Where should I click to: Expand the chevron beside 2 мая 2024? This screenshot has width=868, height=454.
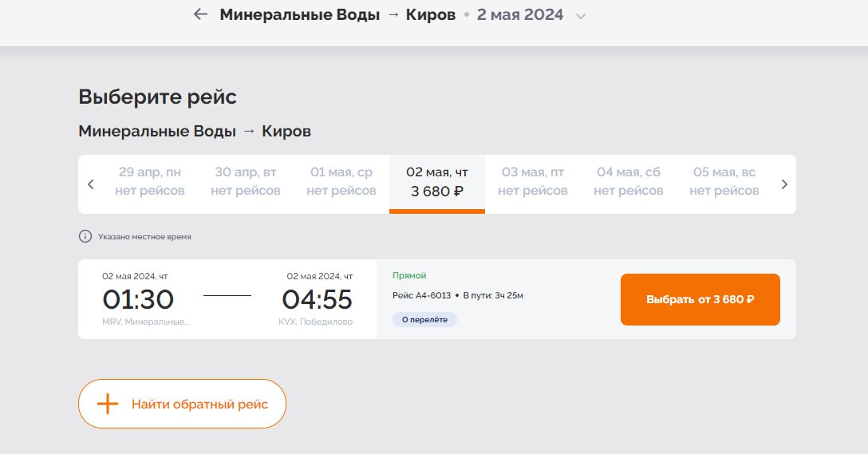click(x=581, y=16)
